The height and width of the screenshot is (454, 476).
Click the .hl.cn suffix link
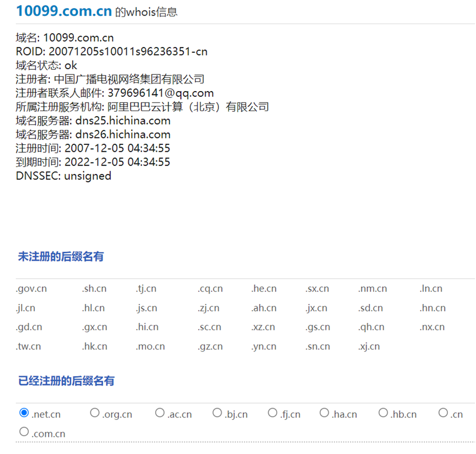tap(93, 308)
